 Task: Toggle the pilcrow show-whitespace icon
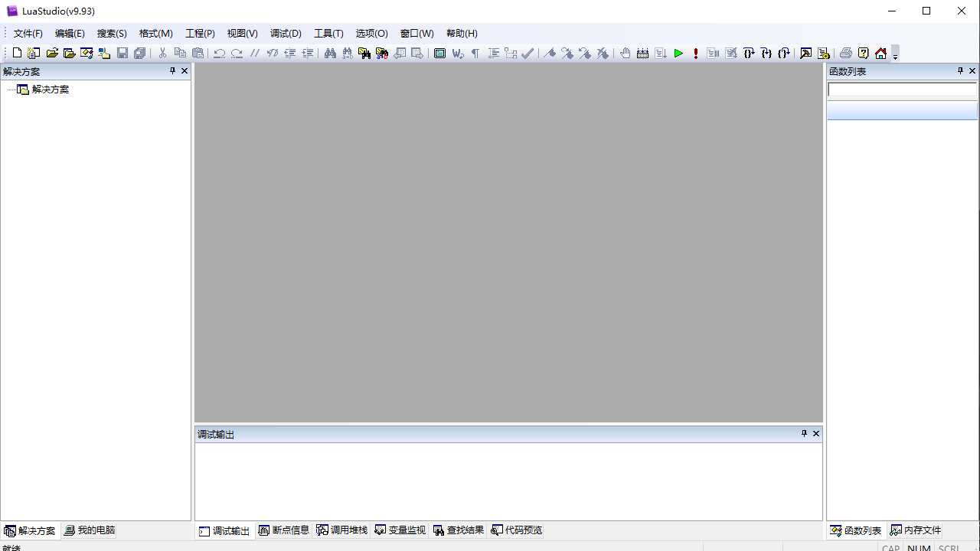tap(475, 54)
